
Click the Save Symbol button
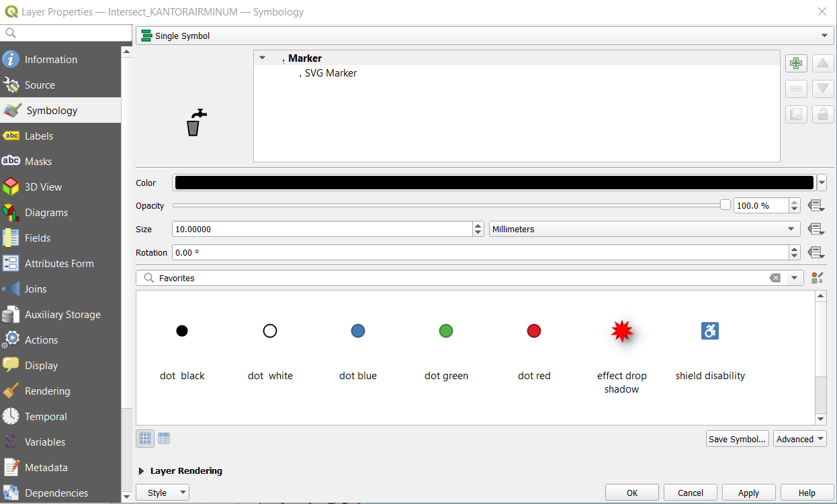(737, 439)
